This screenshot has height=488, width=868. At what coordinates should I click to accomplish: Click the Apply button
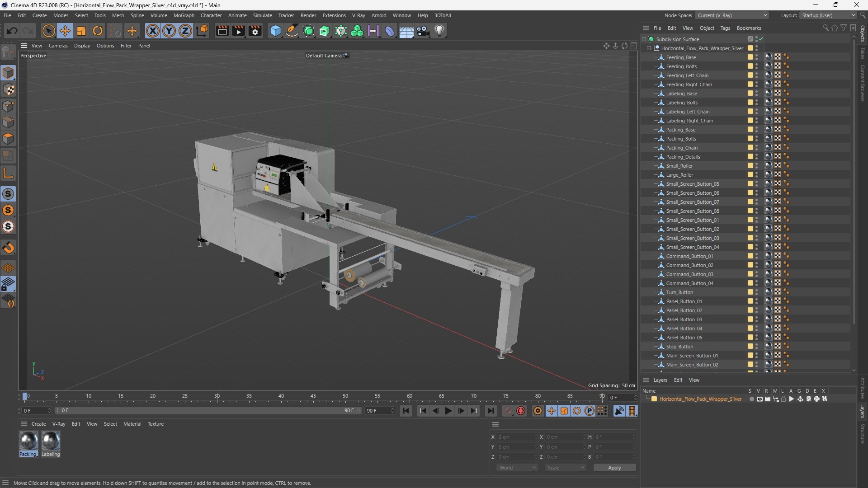tap(614, 468)
